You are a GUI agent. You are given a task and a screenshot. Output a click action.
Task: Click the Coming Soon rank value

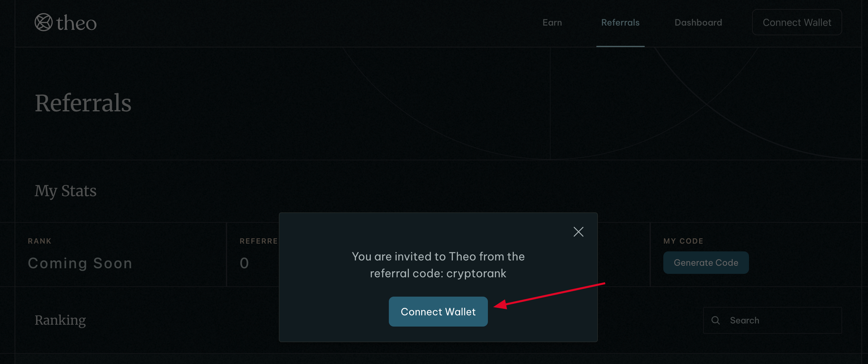tap(80, 263)
